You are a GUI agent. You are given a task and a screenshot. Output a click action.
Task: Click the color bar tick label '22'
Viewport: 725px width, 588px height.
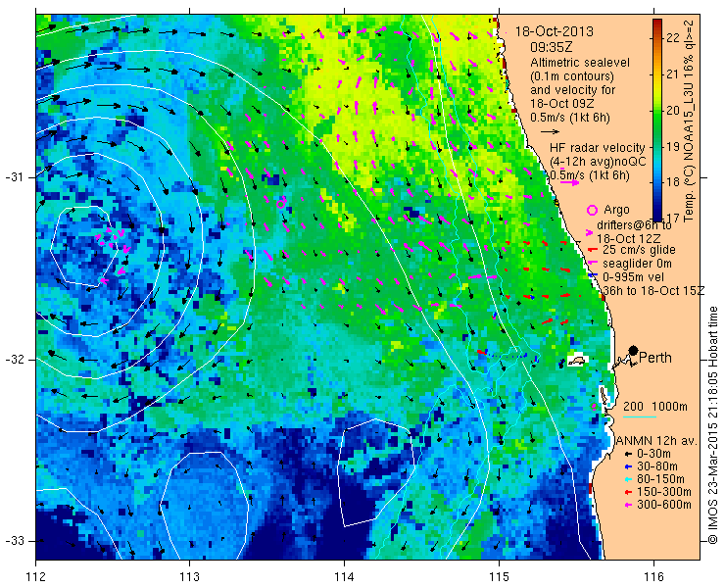[672, 38]
